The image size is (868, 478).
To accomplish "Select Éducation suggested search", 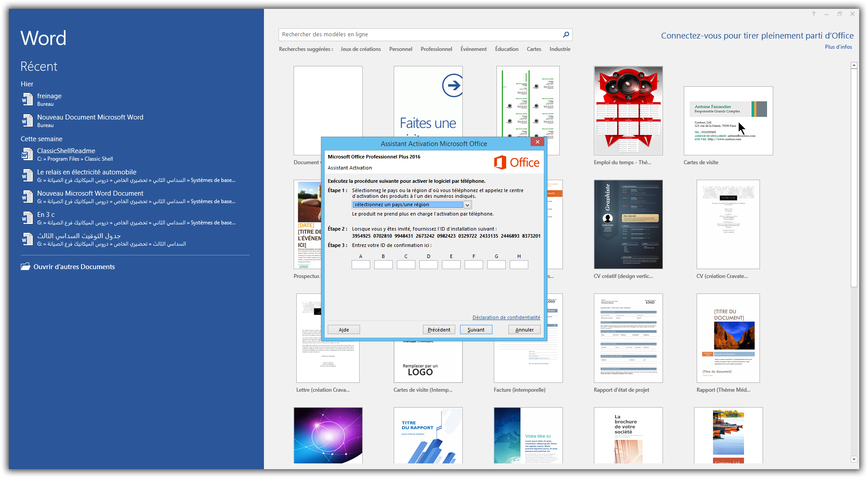I will (x=507, y=49).
